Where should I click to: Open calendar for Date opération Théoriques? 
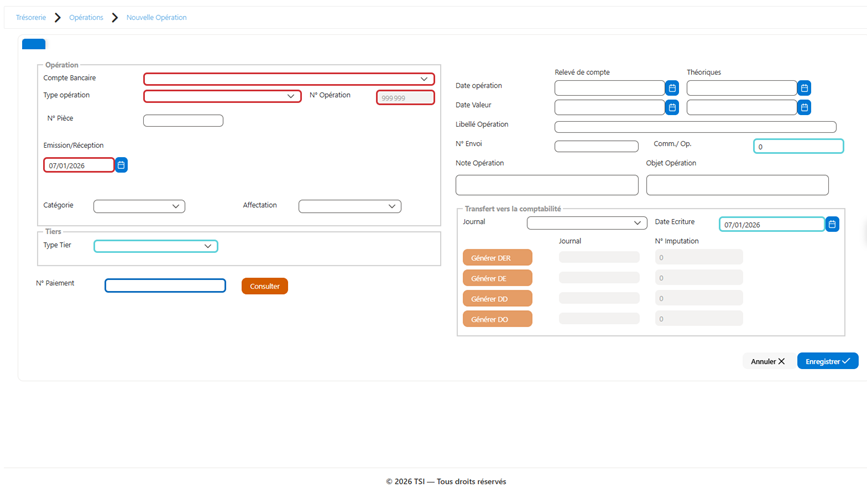click(x=804, y=88)
